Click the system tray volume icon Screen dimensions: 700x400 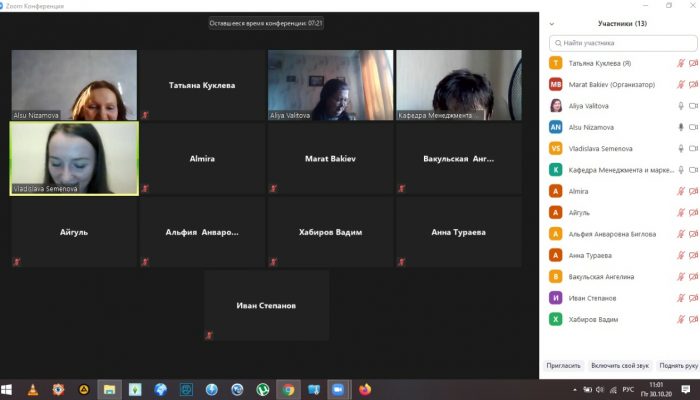pyautogui.click(x=600, y=390)
